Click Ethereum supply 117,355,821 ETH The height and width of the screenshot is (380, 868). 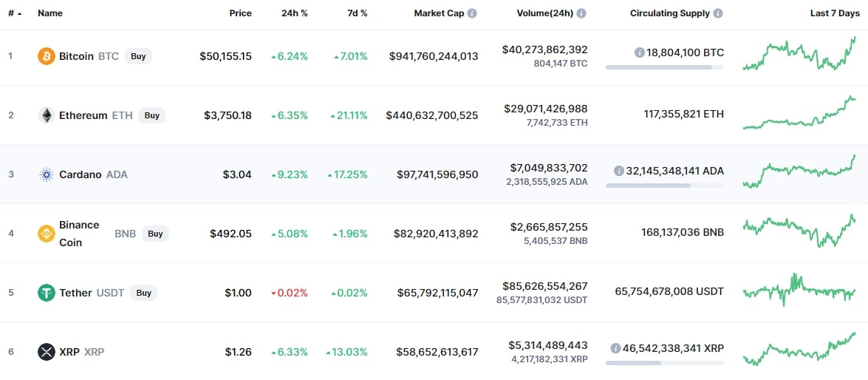pyautogui.click(x=683, y=115)
